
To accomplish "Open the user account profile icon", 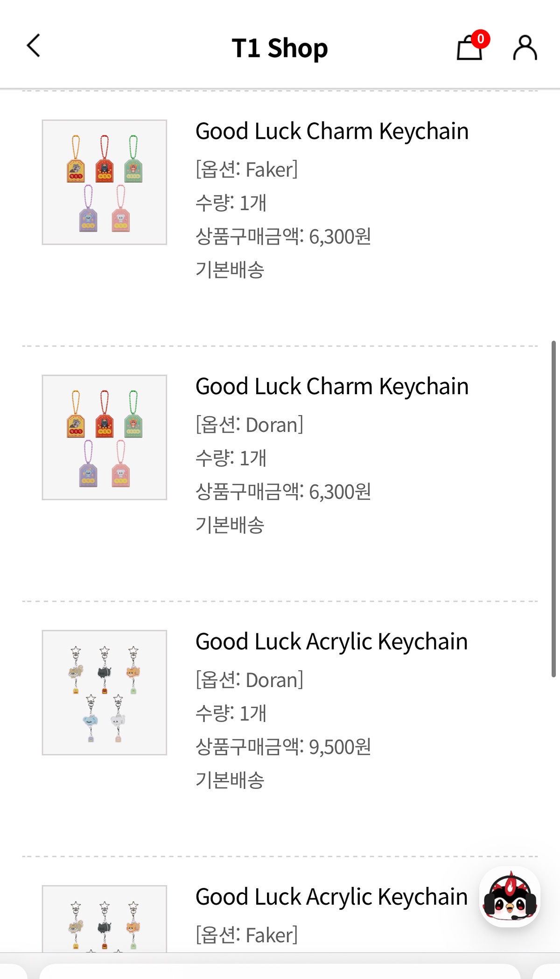I will [525, 48].
